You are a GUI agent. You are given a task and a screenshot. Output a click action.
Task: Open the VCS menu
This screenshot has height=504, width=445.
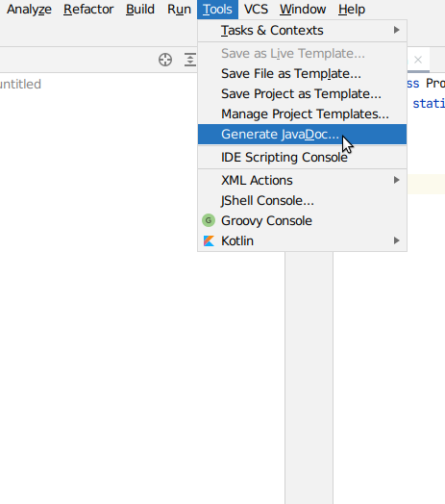tap(256, 10)
